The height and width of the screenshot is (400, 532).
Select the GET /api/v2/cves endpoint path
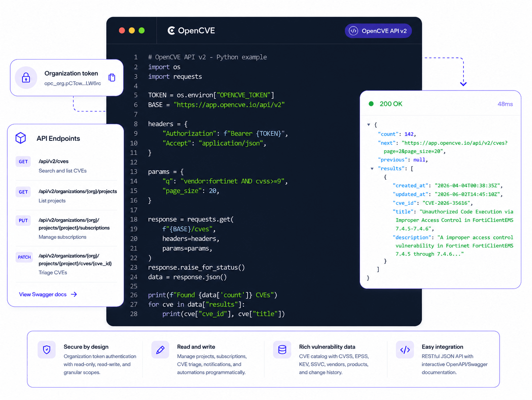coord(54,161)
